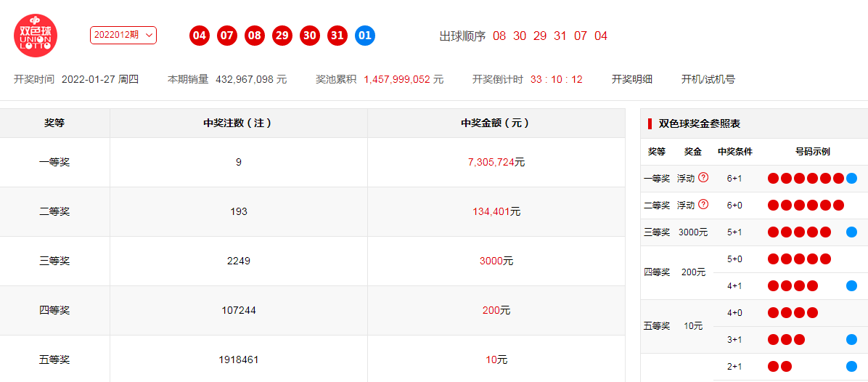
Task: Click the blue ball example in 5+1 row
Action: pyautogui.click(x=851, y=232)
